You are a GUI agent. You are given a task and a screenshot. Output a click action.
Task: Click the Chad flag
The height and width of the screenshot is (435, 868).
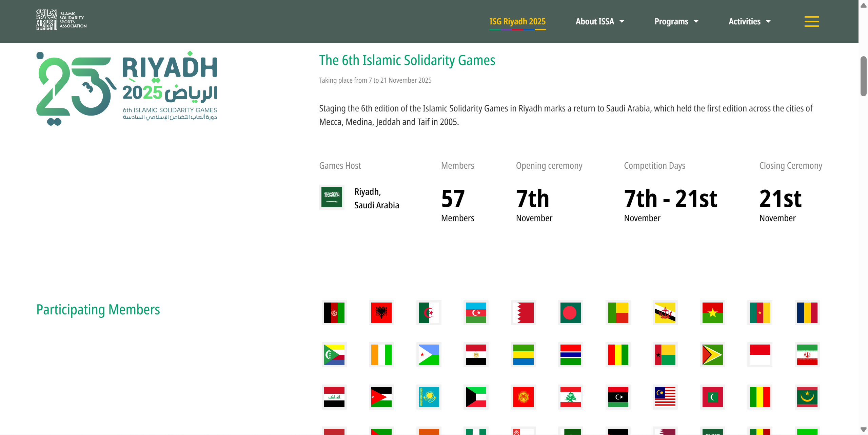(x=807, y=312)
